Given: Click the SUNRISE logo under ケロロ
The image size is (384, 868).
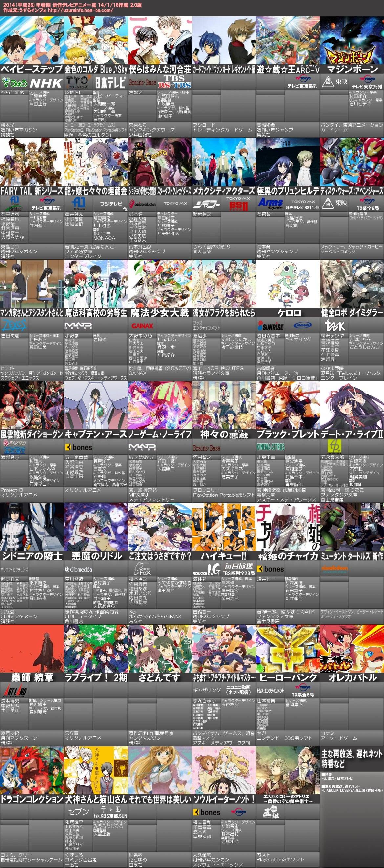Looking at the screenshot, I should point(270,326).
